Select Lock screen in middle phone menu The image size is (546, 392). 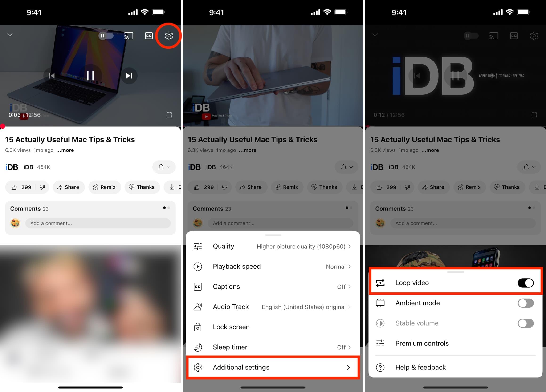pyautogui.click(x=273, y=327)
